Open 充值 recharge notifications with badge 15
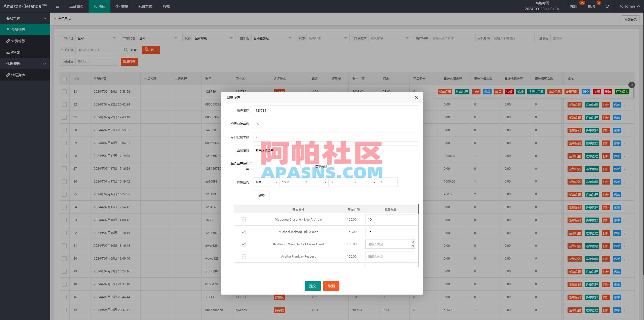This screenshot has width=644, height=320. coord(574,6)
